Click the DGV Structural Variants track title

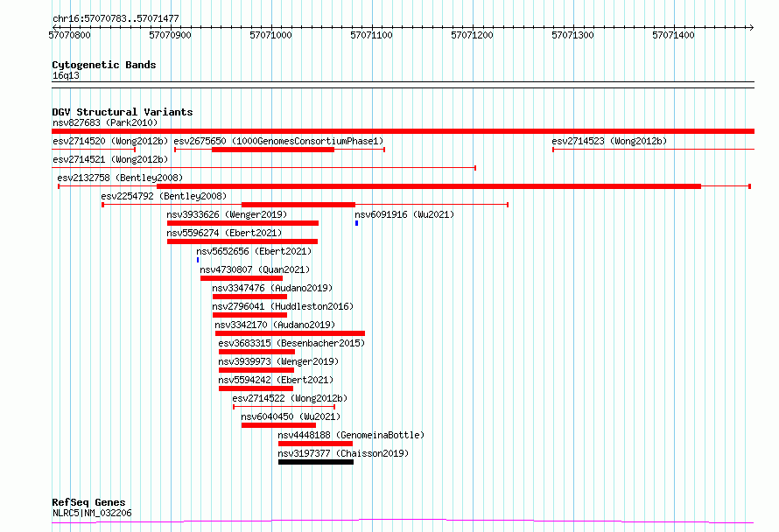coord(123,112)
